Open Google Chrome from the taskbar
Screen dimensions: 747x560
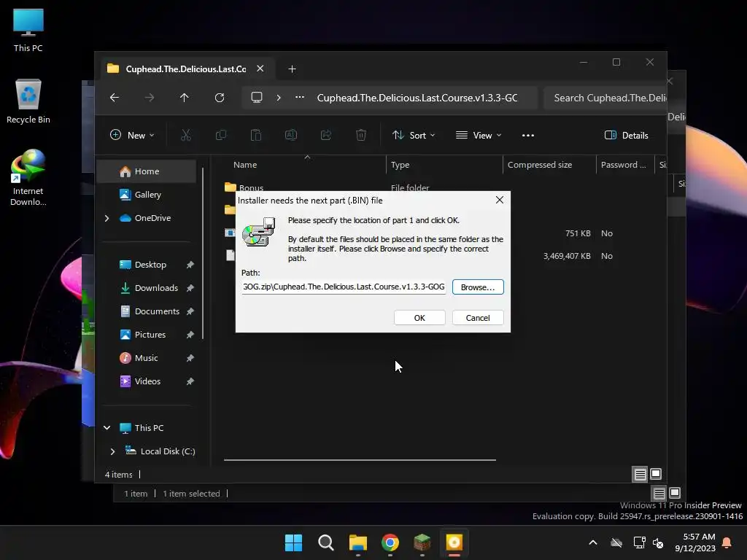(x=390, y=542)
